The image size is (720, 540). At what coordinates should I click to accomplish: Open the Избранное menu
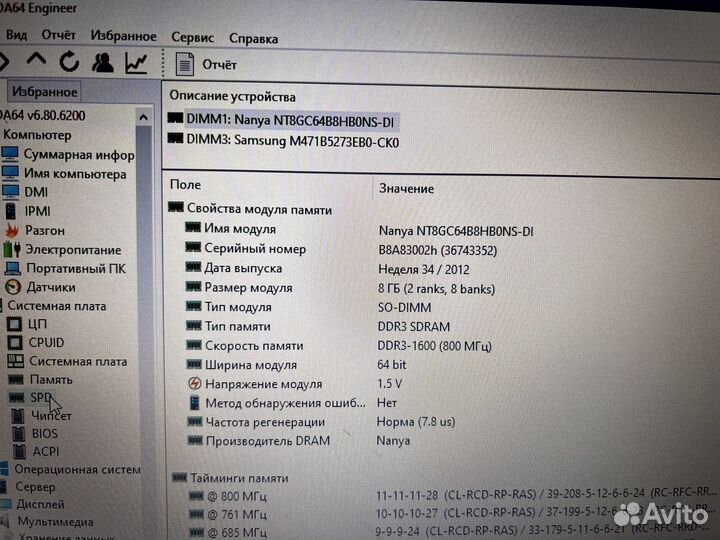(x=123, y=36)
